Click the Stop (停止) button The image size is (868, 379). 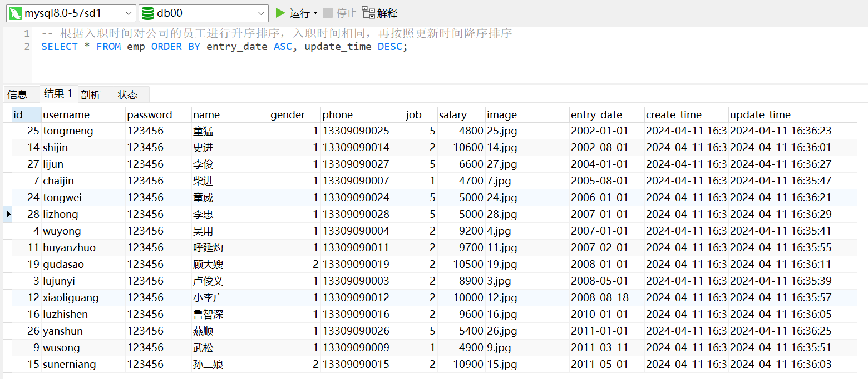click(x=340, y=13)
